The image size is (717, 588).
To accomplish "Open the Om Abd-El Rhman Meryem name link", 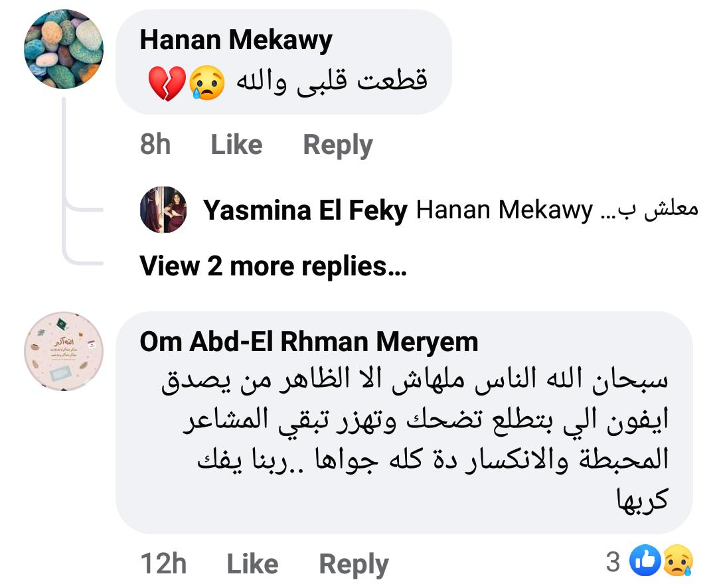I will pos(309,342).
